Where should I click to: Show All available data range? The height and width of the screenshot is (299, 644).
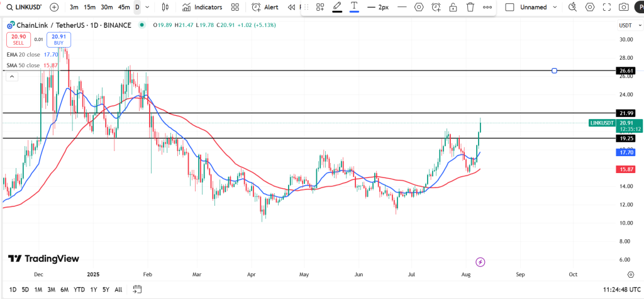pos(118,290)
